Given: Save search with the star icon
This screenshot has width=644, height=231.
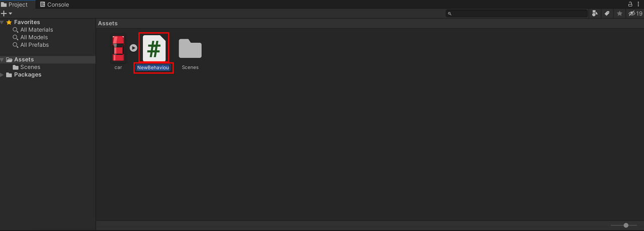Looking at the screenshot, I should tap(620, 14).
